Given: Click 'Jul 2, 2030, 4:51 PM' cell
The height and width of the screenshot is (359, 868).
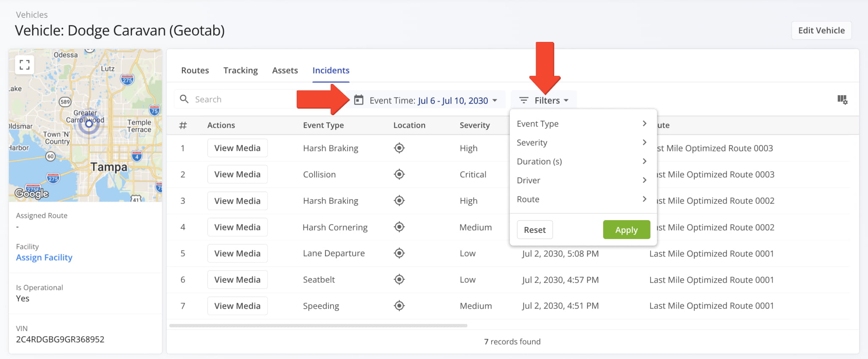Looking at the screenshot, I should [x=560, y=306].
